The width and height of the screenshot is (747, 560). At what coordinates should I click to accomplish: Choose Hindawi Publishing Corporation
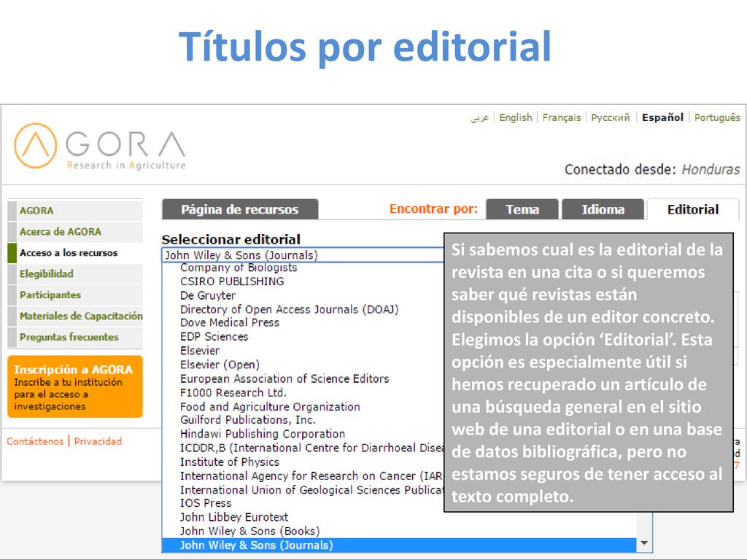[263, 434]
